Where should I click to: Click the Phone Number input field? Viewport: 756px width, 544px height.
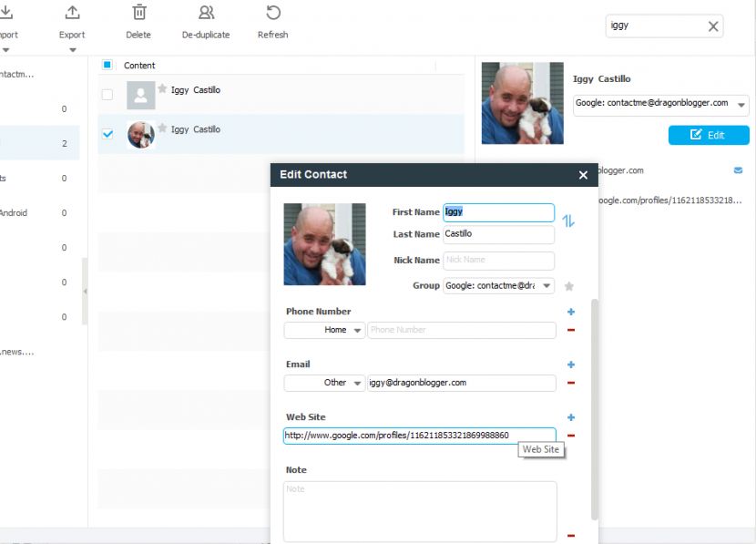pos(462,331)
